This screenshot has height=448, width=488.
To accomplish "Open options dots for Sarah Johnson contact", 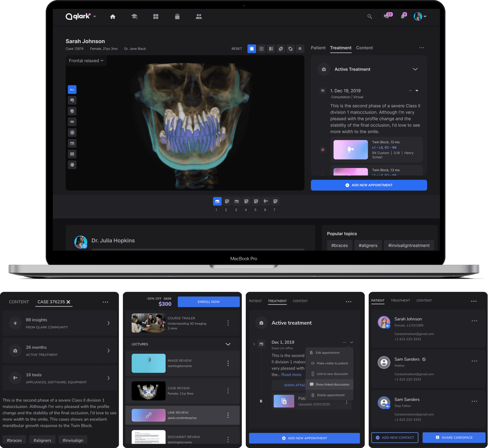I will (474, 321).
